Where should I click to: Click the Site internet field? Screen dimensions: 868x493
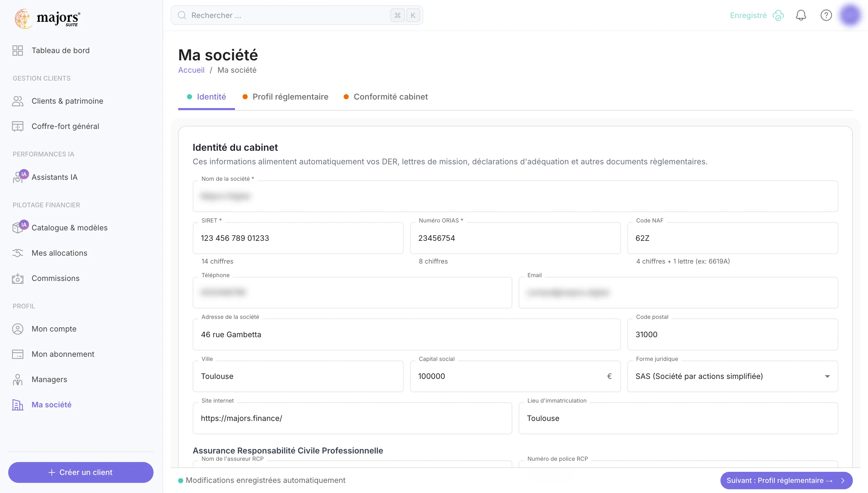pyautogui.click(x=352, y=418)
